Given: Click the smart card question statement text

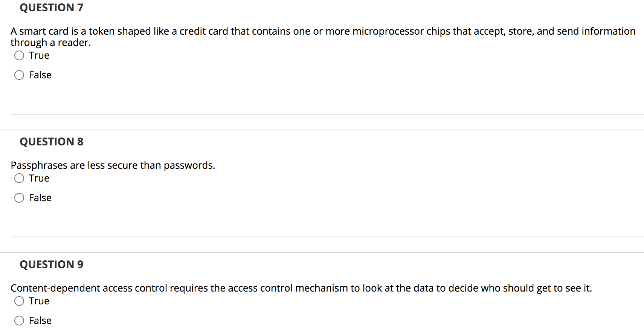Looking at the screenshot, I should (323, 37).
